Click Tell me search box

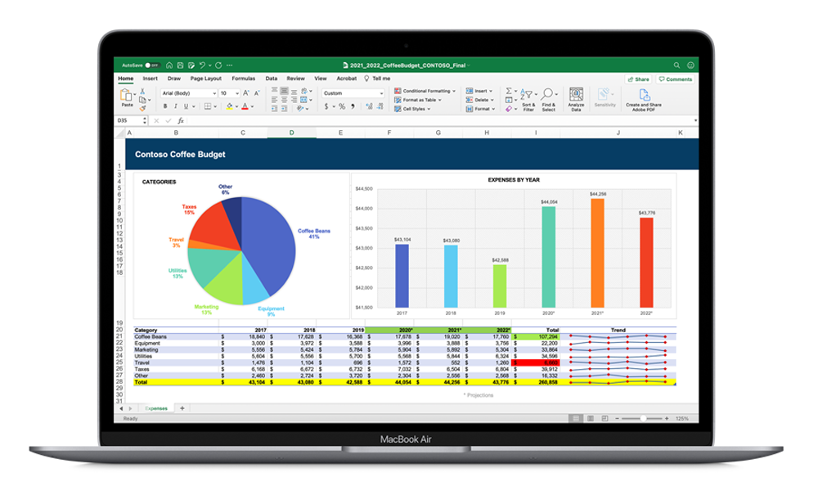377,79
